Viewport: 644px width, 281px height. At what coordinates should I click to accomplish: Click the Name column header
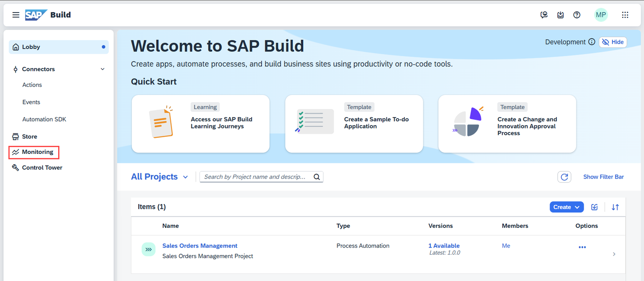click(170, 226)
